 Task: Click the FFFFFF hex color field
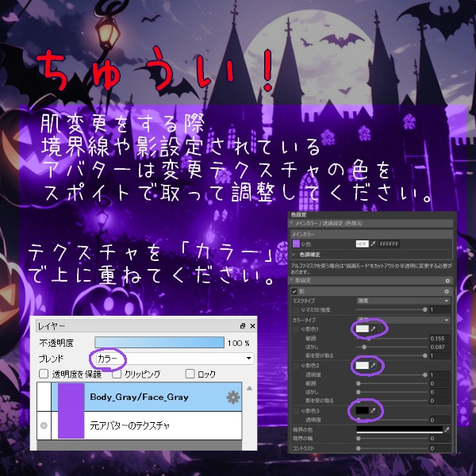coord(389,244)
